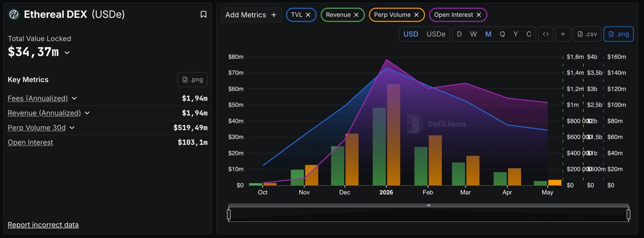Download Key Metrics as .png
644x238 pixels.
pos(192,79)
